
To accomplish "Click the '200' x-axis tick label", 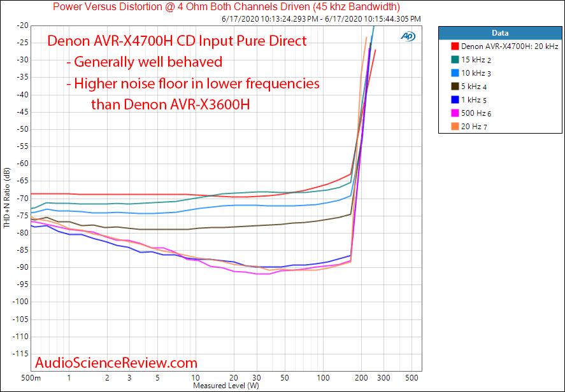I will pyautogui.click(x=361, y=378).
